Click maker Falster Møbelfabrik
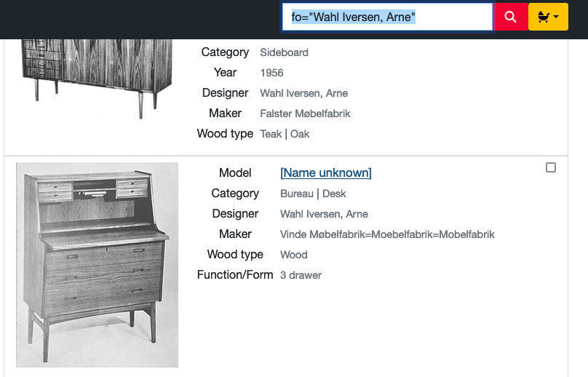Screen dimensions: 588x377 [x=305, y=114]
